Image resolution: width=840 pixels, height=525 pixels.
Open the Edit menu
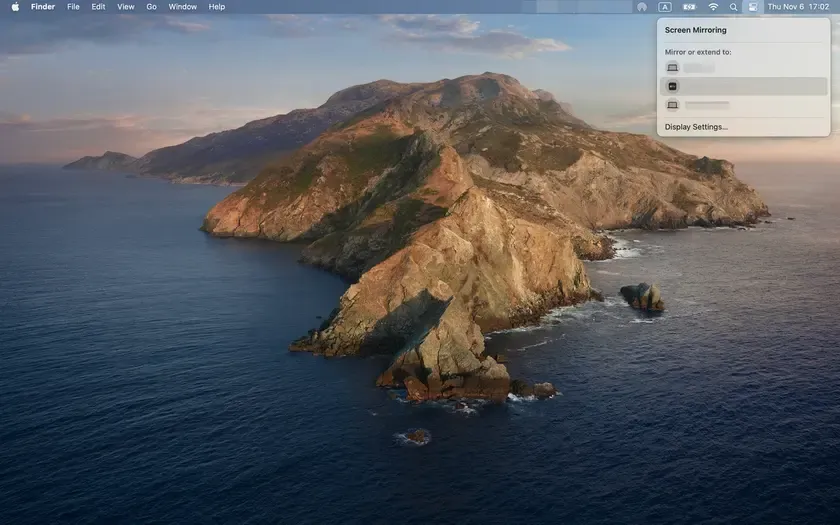tap(98, 7)
